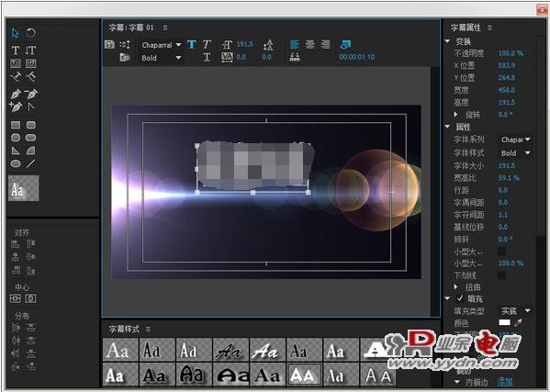Click the white fill color swatch
This screenshot has width=550, height=392.
click(504, 322)
